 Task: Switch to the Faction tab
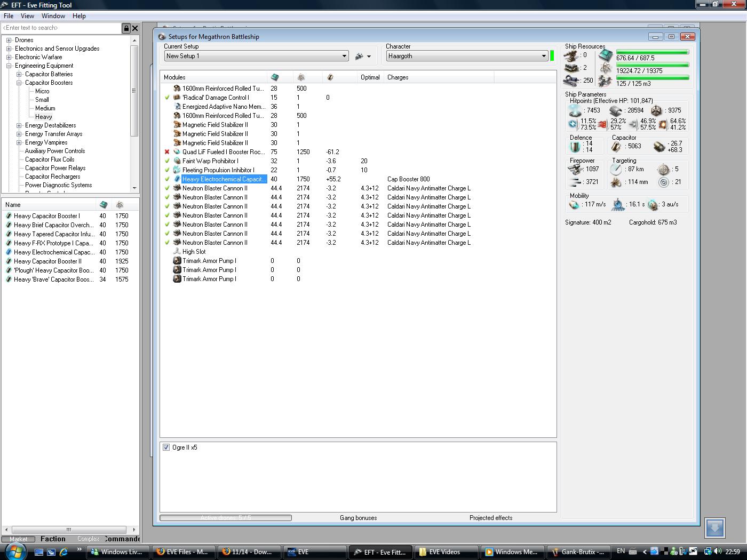pos(53,539)
